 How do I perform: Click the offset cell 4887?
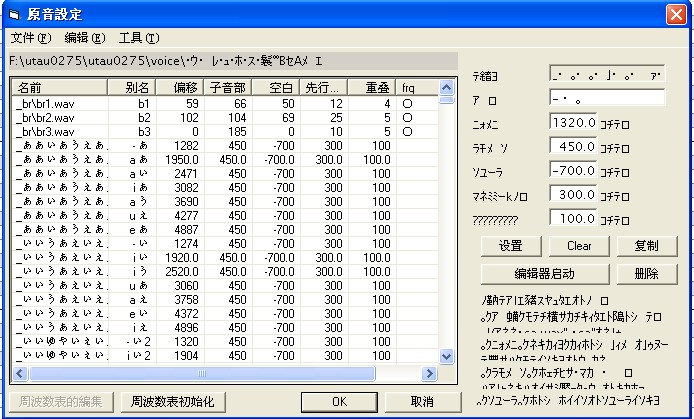186,230
